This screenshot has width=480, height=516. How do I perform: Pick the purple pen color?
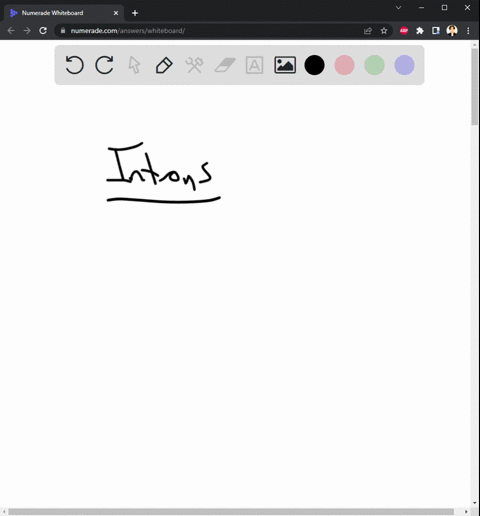[x=404, y=65]
